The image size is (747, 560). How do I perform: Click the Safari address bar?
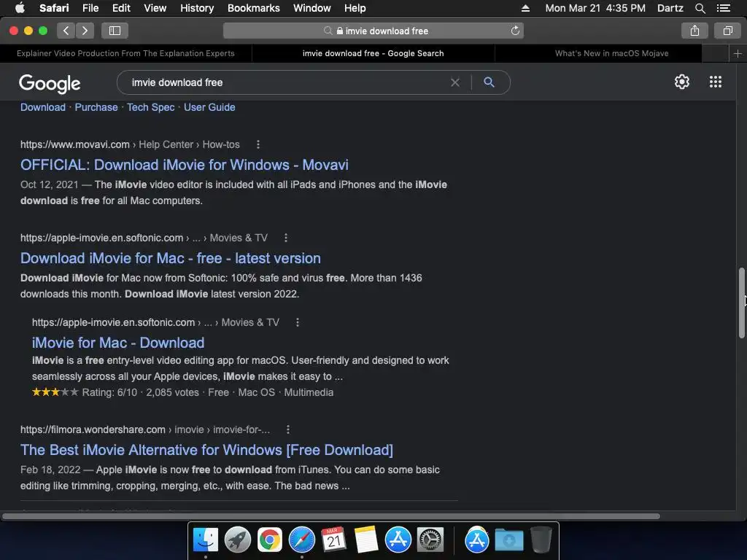(373, 31)
